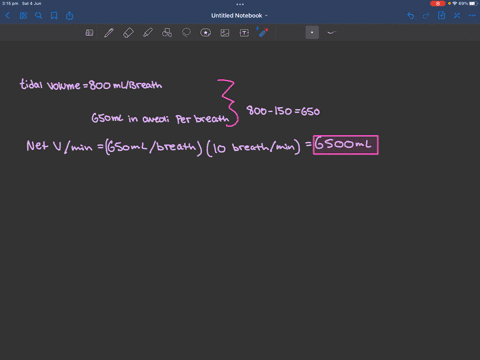Tap the boxed '6500mL' answer

pyautogui.click(x=346, y=145)
